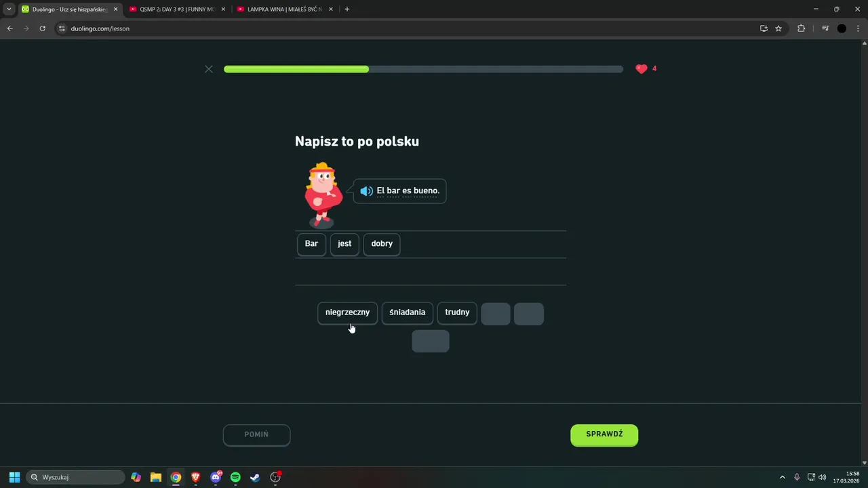Open the media controls icon
The image size is (868, 488).
pos(825,28)
